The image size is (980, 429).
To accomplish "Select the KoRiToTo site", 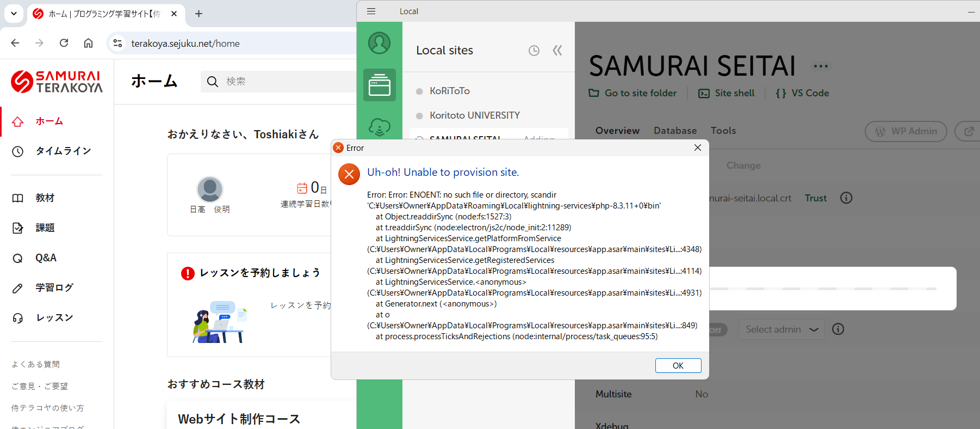I will pyautogui.click(x=450, y=91).
